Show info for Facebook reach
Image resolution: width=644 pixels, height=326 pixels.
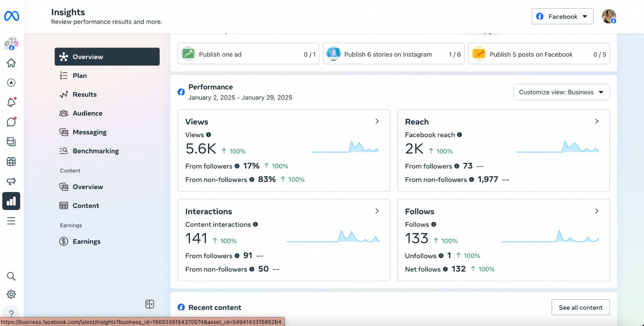point(459,135)
